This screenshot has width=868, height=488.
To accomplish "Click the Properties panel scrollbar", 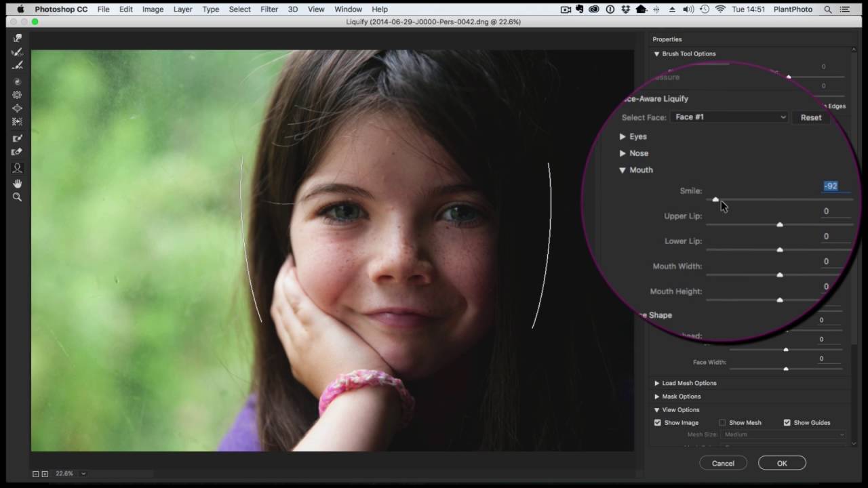I will coord(854,246).
